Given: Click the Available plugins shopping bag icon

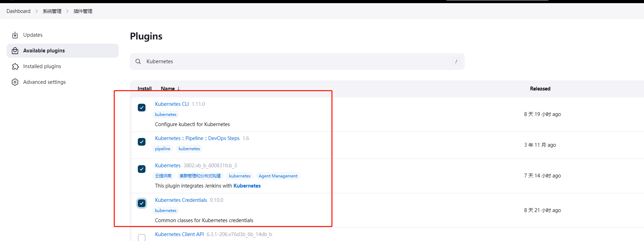Looking at the screenshot, I should point(15,51).
